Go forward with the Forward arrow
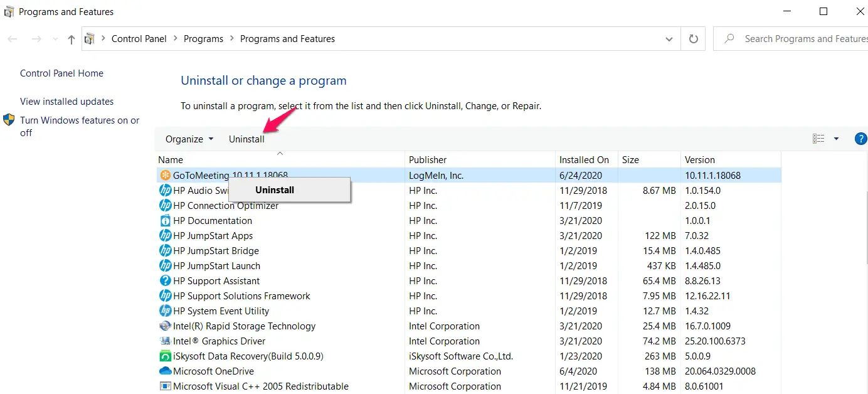 [36, 39]
